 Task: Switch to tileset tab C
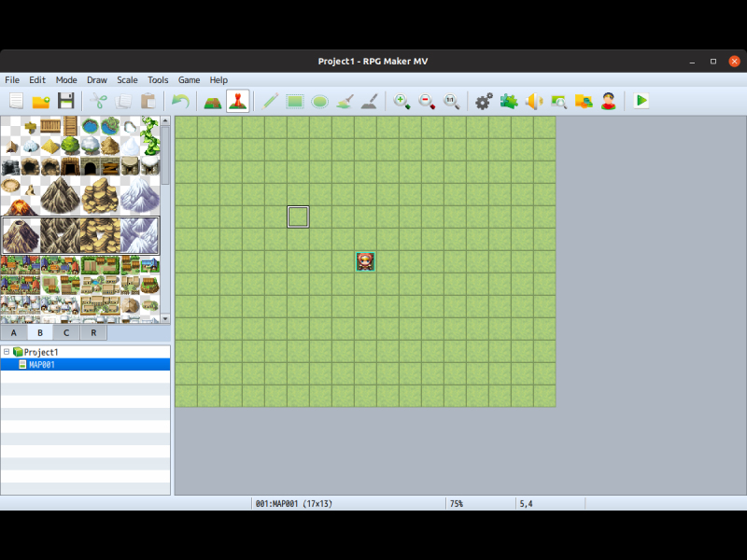point(66,332)
